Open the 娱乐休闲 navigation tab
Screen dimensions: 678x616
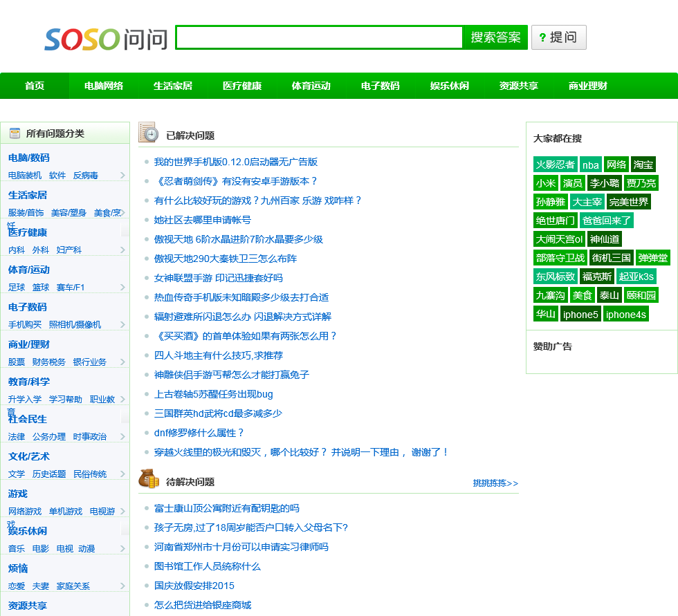(x=450, y=86)
